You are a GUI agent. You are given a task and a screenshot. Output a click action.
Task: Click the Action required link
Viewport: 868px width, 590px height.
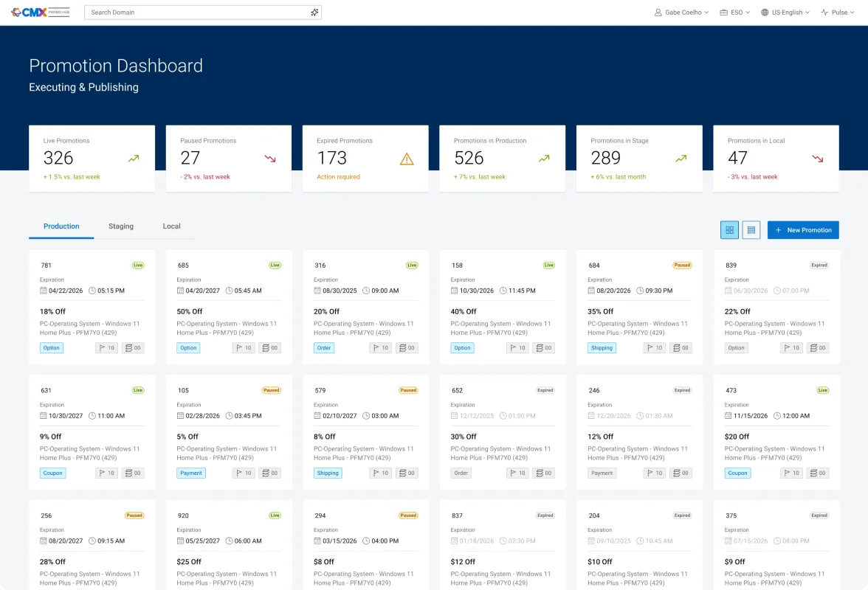pos(338,177)
